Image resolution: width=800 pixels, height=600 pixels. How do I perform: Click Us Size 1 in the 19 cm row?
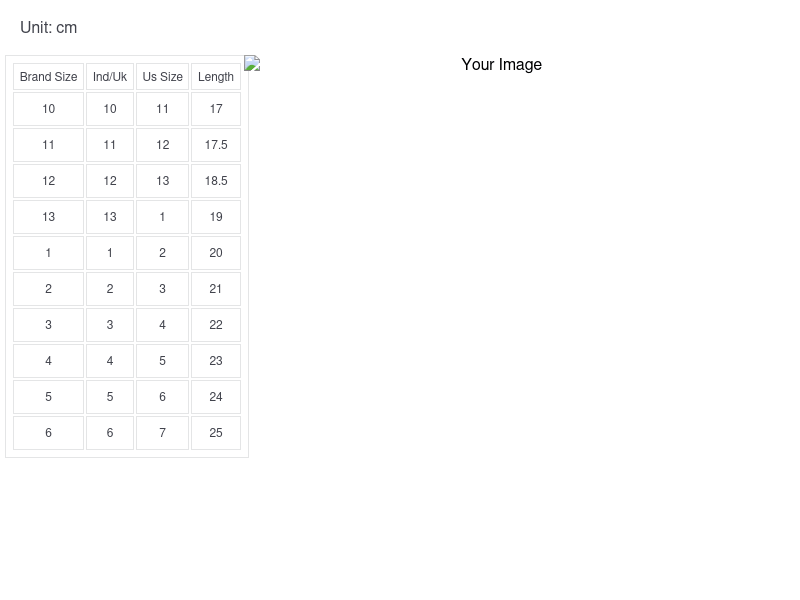pos(162,217)
